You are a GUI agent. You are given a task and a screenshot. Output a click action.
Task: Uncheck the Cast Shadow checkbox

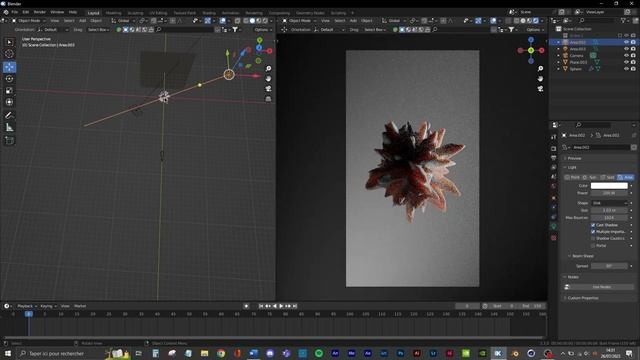593,225
